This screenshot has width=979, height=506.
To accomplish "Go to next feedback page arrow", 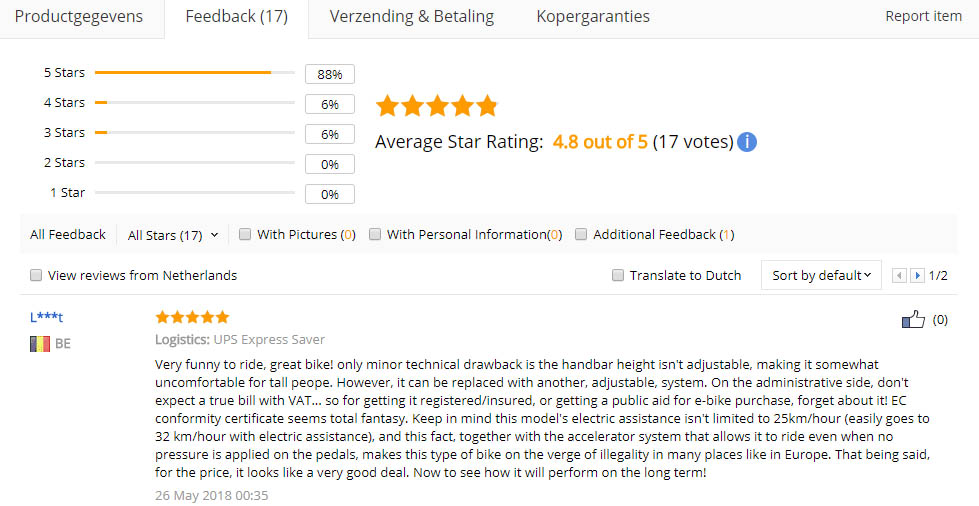I will point(916,275).
